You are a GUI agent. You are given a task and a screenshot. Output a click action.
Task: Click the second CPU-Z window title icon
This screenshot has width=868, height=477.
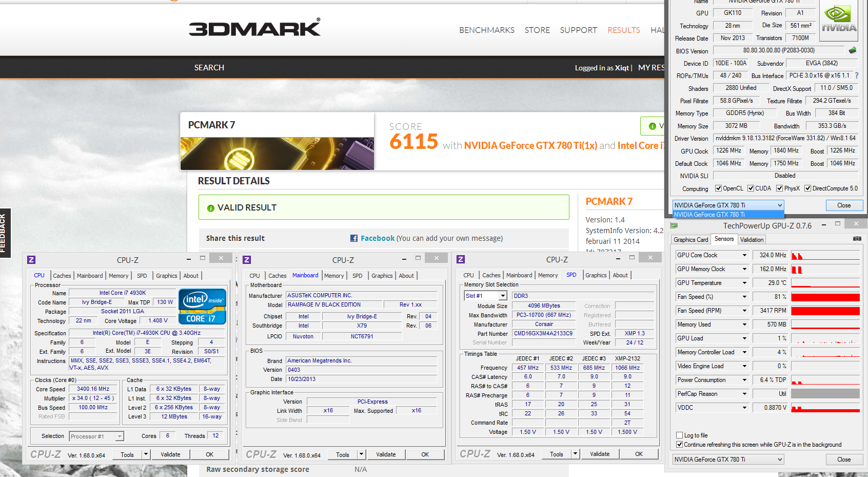tap(247, 260)
